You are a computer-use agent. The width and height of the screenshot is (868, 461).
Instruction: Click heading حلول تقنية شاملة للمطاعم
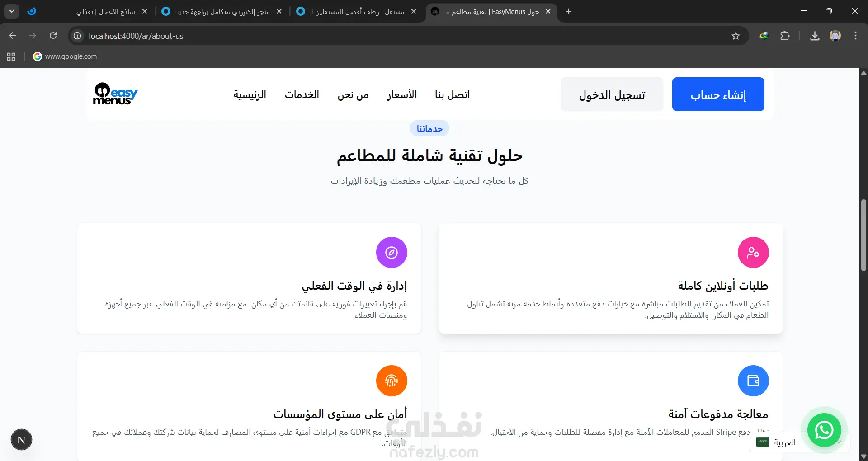[x=429, y=156]
